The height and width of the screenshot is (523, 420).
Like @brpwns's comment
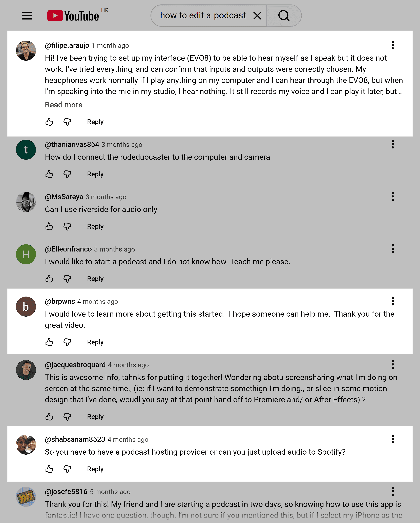49,342
